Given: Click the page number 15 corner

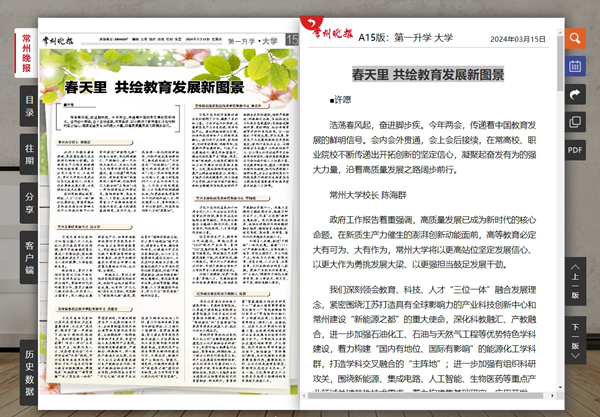Looking at the screenshot, I should [x=291, y=39].
